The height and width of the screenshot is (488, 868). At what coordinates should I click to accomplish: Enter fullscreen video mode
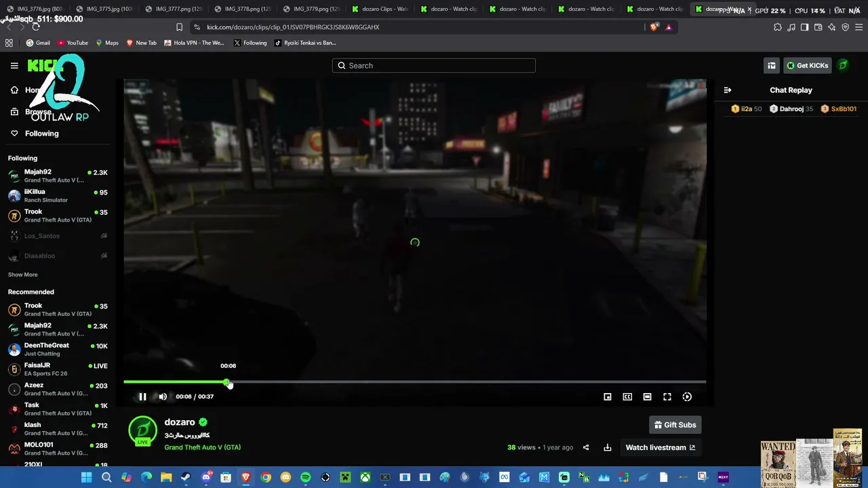[667, 396]
